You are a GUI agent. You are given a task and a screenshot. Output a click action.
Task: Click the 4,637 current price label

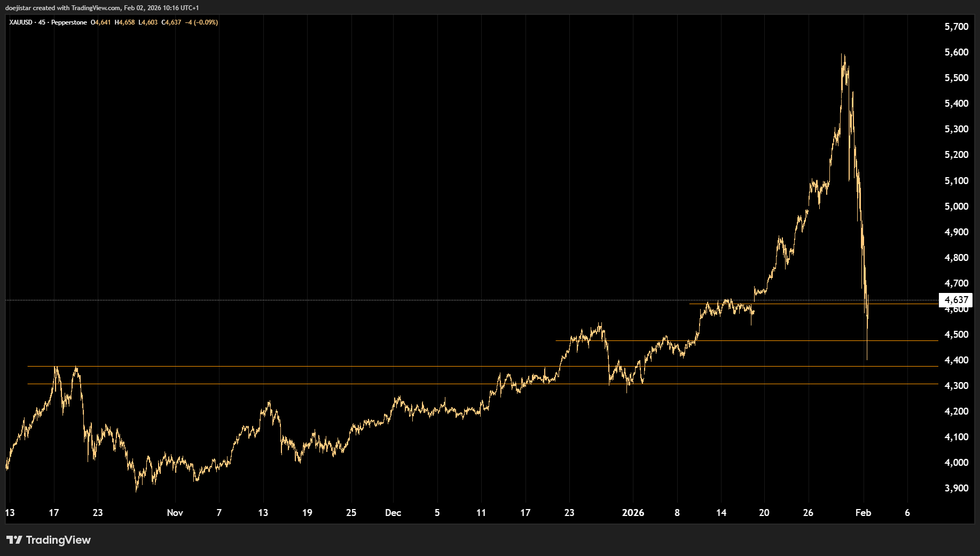coord(956,300)
